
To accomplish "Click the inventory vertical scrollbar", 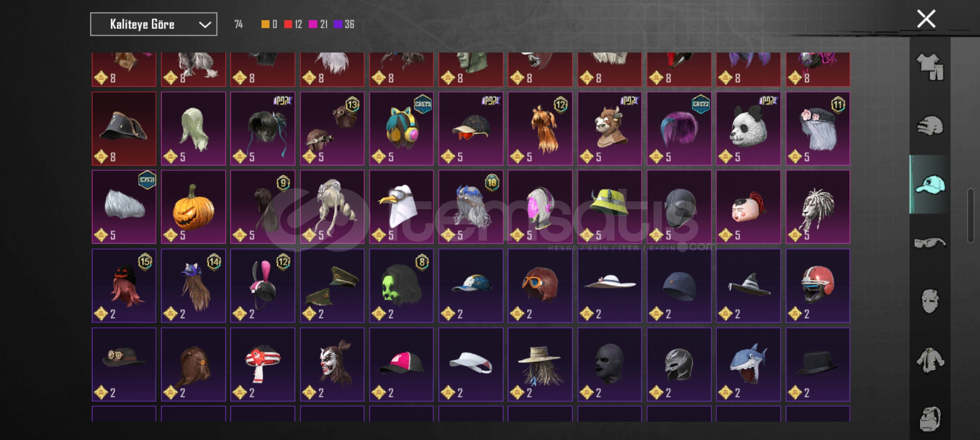I will 971,216.
